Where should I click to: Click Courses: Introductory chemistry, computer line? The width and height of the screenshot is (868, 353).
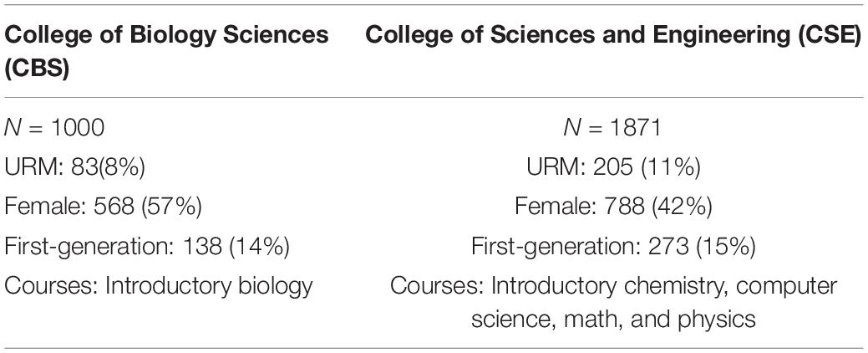613,287
